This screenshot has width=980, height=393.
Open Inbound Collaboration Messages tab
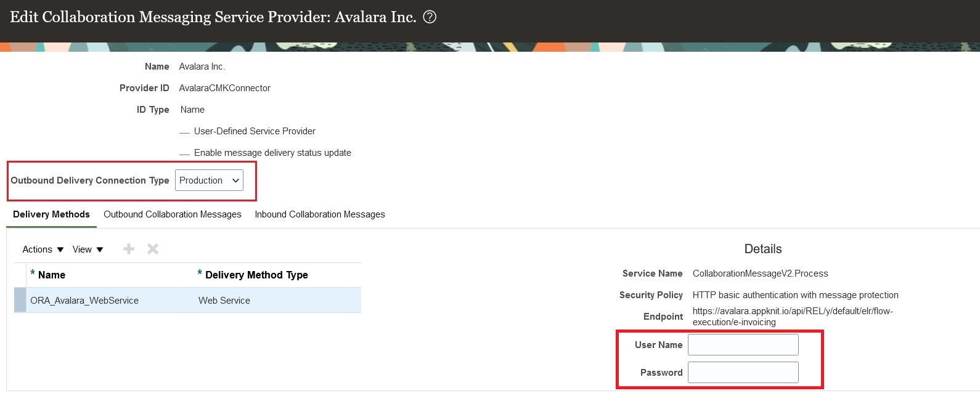coord(320,214)
